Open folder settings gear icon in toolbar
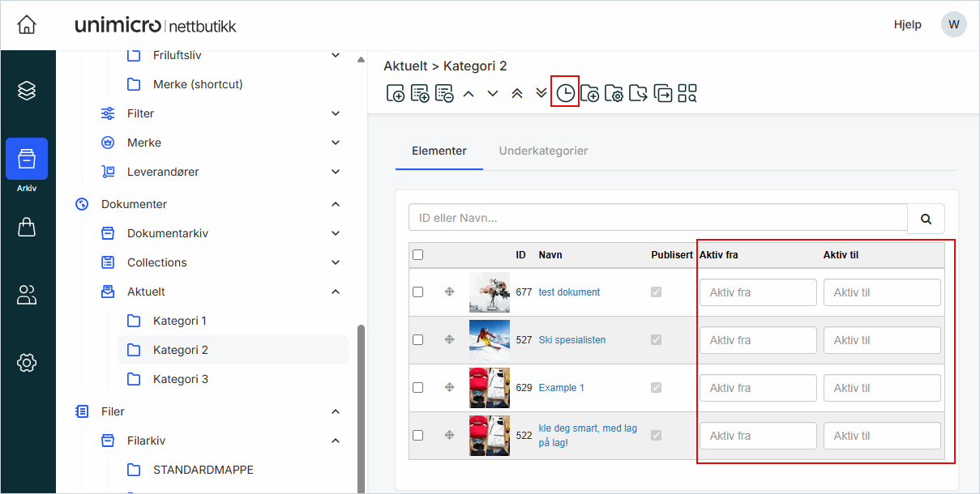This screenshot has width=980, height=494. (x=614, y=93)
